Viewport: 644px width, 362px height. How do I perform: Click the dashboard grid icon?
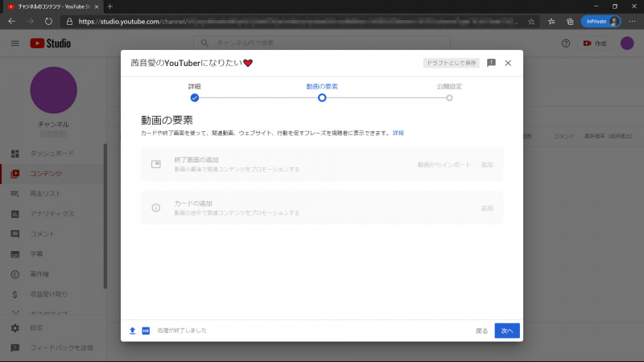click(x=14, y=154)
